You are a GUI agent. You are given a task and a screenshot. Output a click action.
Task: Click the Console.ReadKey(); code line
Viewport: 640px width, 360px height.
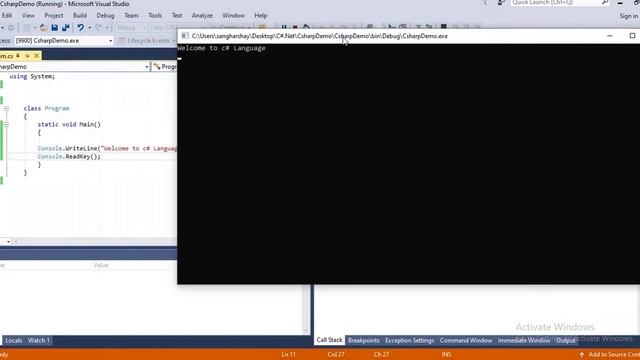tap(69, 156)
